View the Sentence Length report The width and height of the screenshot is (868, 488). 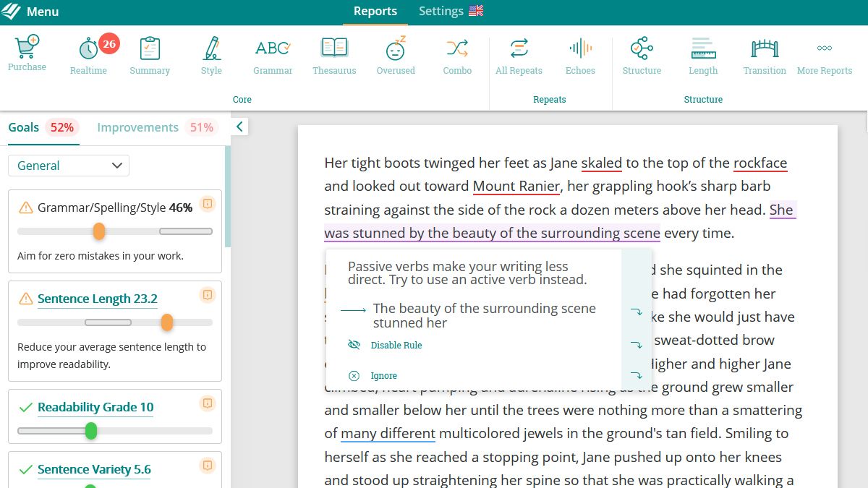click(703, 52)
